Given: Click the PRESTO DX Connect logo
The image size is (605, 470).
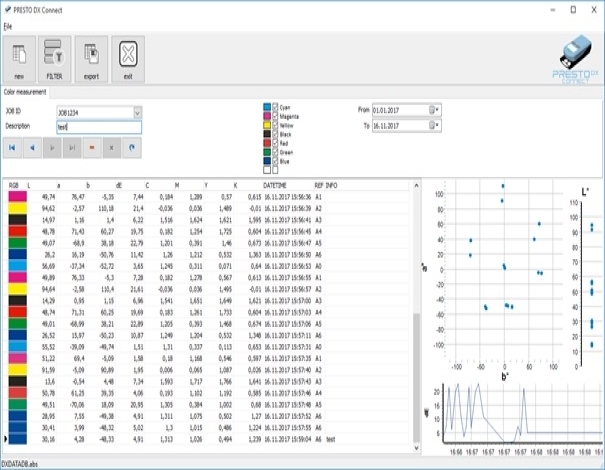Looking at the screenshot, I should click(576, 59).
